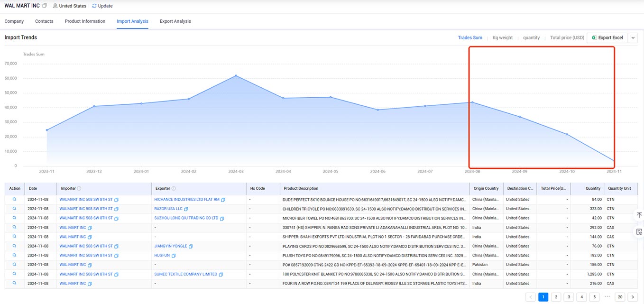
Task: View details of the SHAHI EXPORTS row
Action: pyautogui.click(x=15, y=237)
